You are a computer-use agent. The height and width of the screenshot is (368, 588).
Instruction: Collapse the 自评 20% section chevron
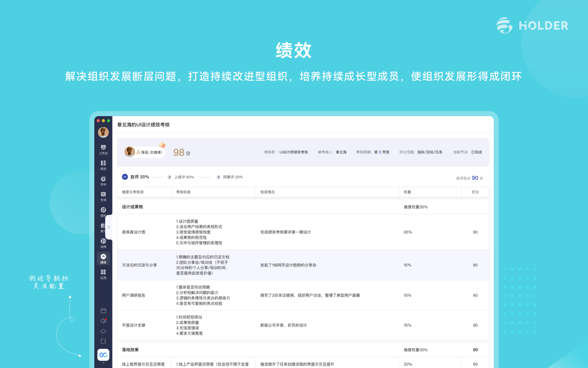click(125, 177)
